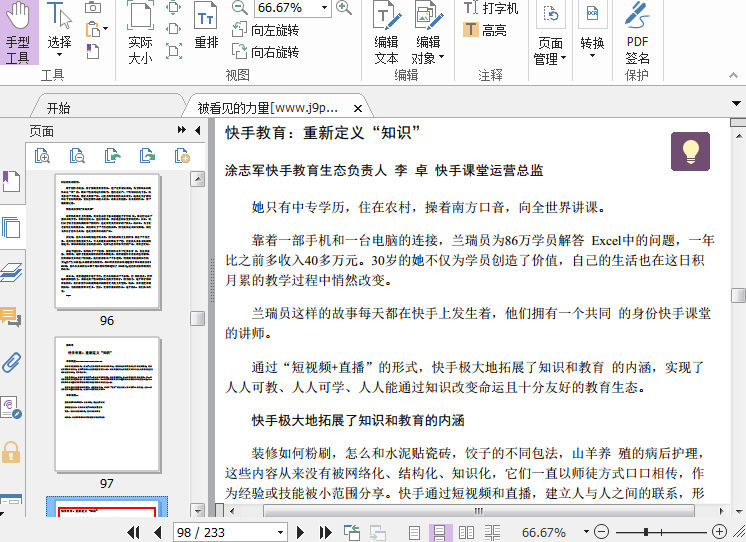Open the 66.67% zoom dropdown in the ribbon
This screenshot has height=542, width=746.
[x=324, y=8]
